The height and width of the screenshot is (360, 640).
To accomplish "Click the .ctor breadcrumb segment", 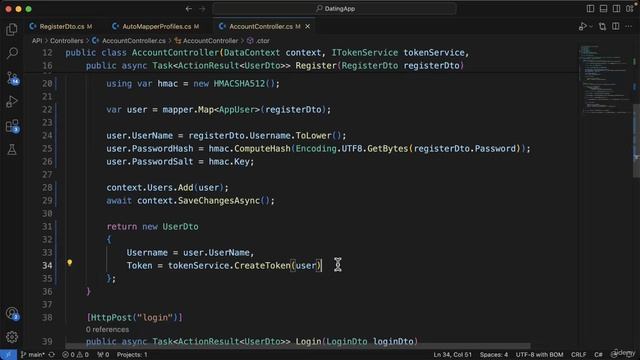I will 258,41.
